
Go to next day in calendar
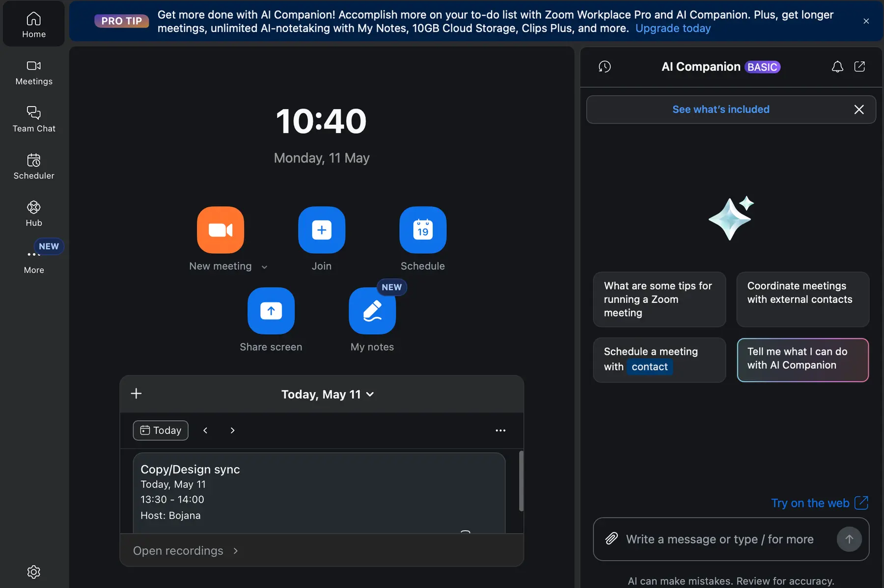[232, 430]
